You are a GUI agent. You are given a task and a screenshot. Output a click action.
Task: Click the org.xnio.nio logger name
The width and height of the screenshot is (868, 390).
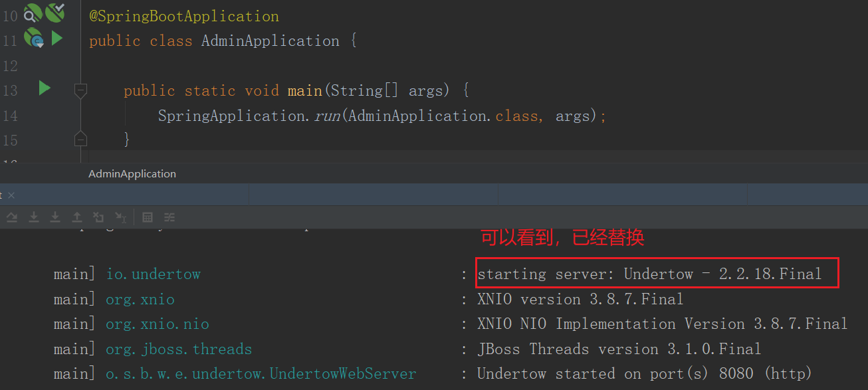(x=157, y=324)
